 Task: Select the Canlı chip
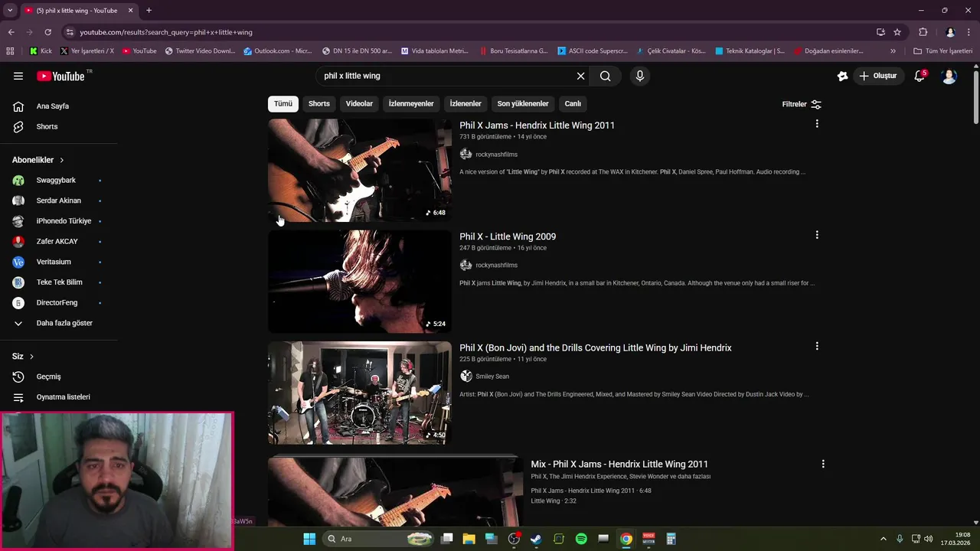573,103
